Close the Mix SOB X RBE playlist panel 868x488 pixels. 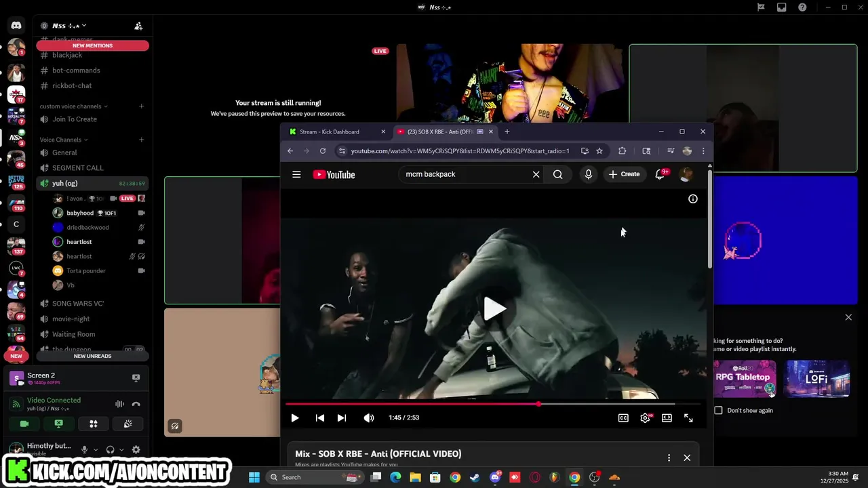687,457
